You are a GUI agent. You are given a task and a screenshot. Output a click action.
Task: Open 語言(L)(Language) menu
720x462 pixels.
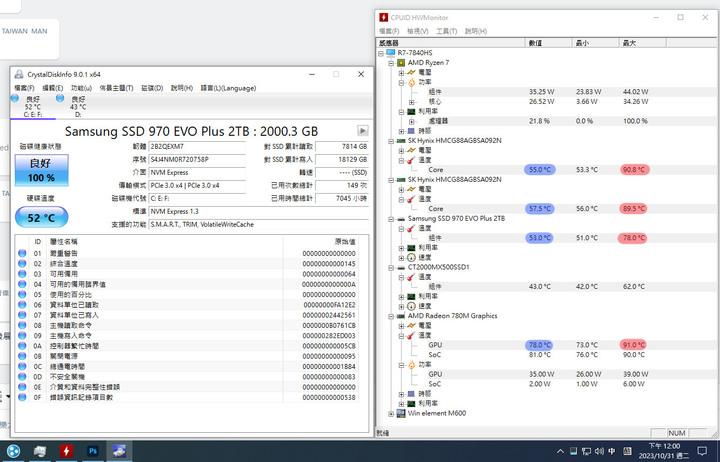point(228,88)
